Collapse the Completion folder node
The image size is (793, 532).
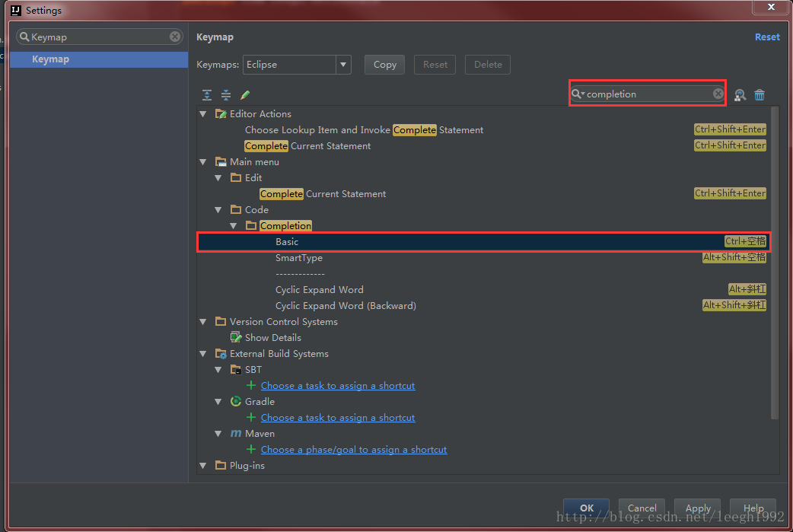(234, 226)
